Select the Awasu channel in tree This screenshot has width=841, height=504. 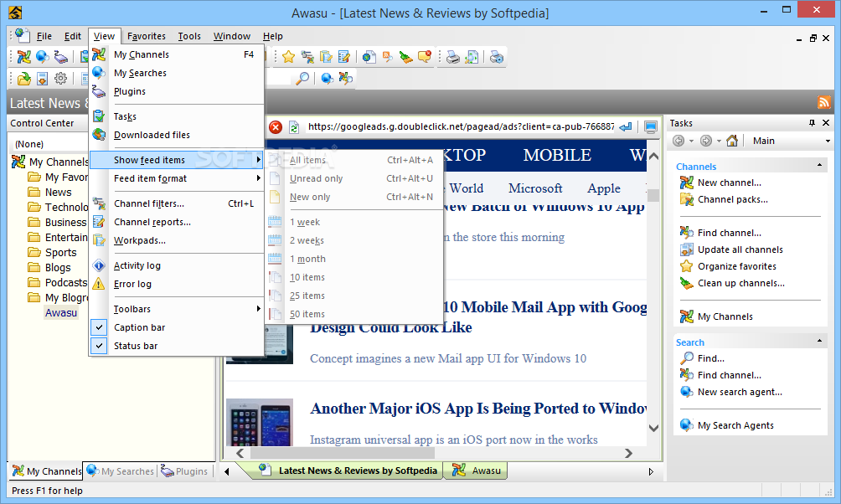click(x=61, y=312)
